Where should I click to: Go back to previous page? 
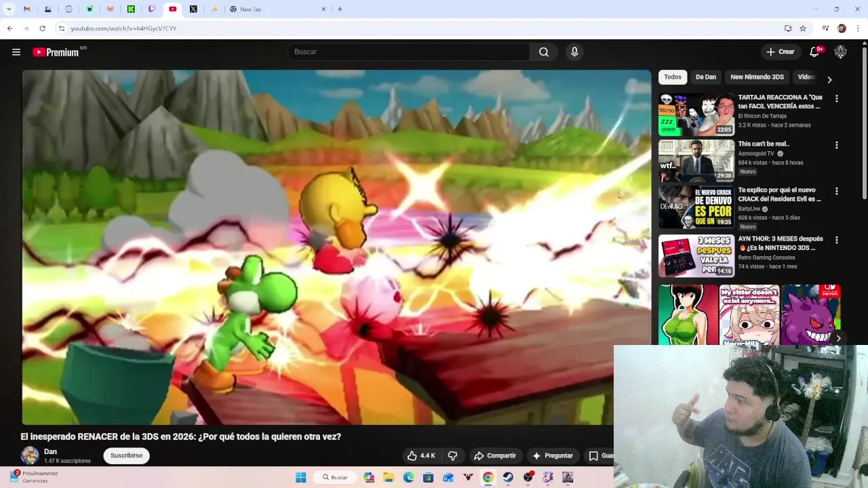9,28
